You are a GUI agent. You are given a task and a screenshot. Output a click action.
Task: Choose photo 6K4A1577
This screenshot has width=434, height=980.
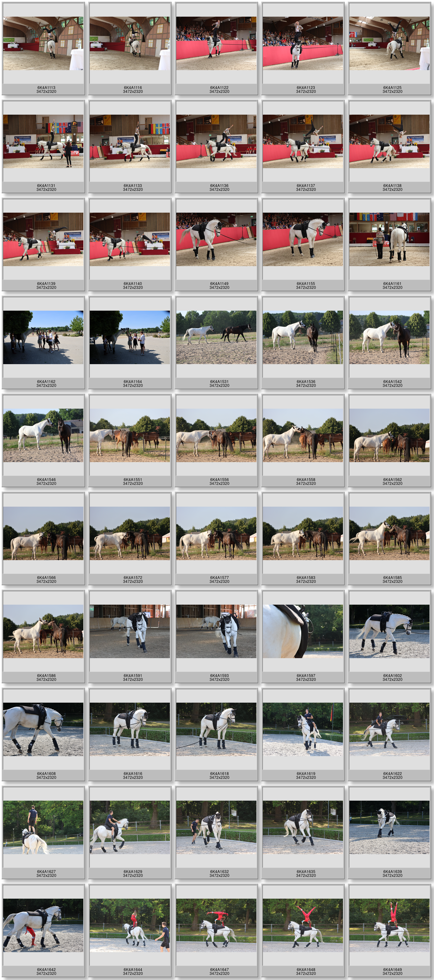(x=216, y=533)
